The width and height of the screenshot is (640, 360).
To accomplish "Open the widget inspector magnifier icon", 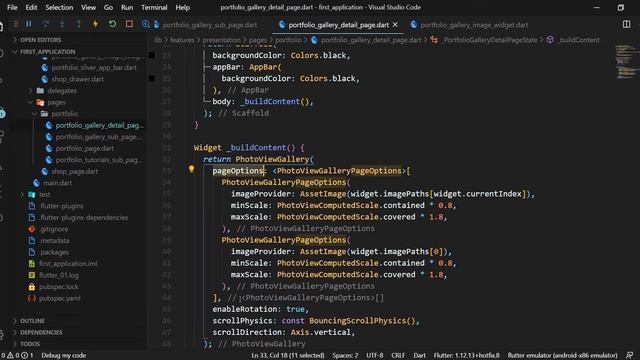I will click(x=145, y=24).
